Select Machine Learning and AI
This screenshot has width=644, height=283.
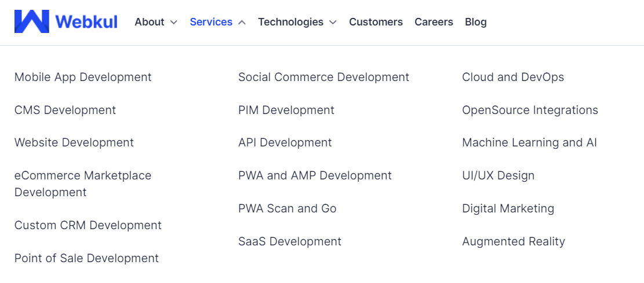pyautogui.click(x=529, y=142)
